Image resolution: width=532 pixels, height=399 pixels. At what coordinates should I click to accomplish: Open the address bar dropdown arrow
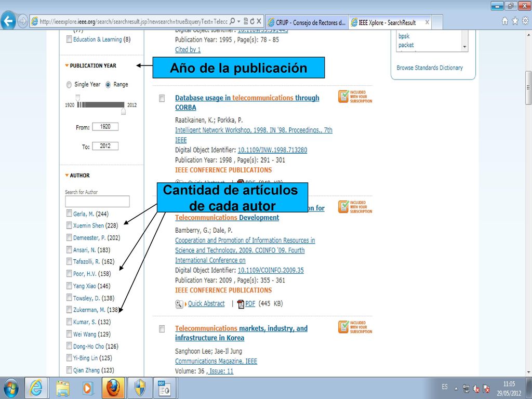(238, 21)
